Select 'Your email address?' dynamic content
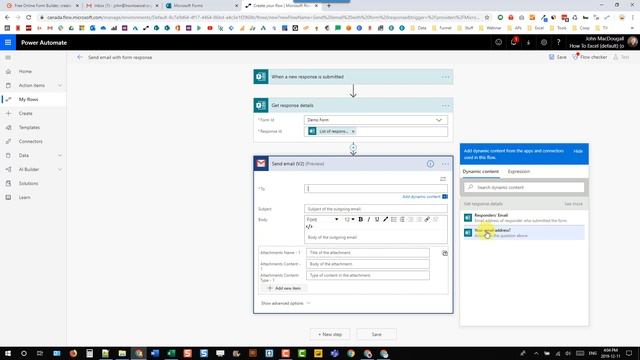This screenshot has height=360, width=640. click(x=524, y=233)
